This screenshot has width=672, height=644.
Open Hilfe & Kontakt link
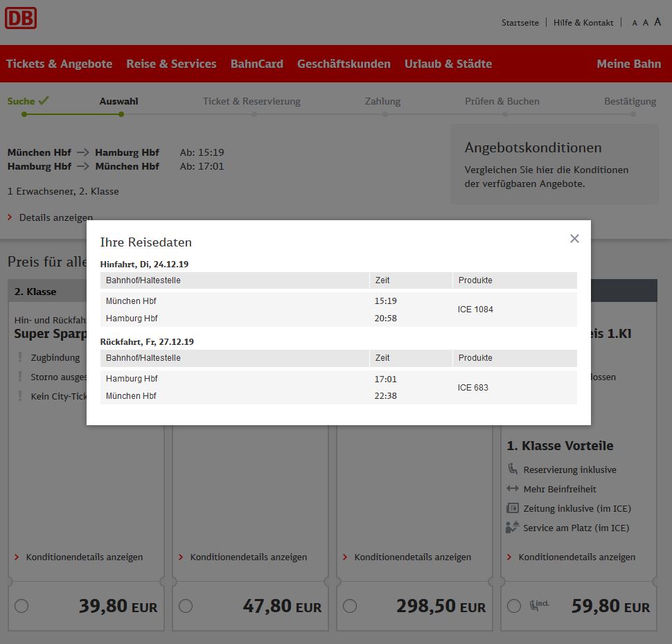click(x=583, y=23)
